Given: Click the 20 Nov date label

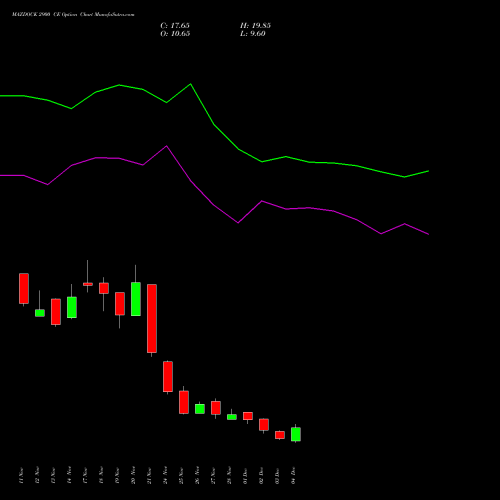Looking at the screenshot, I should coord(133,475).
